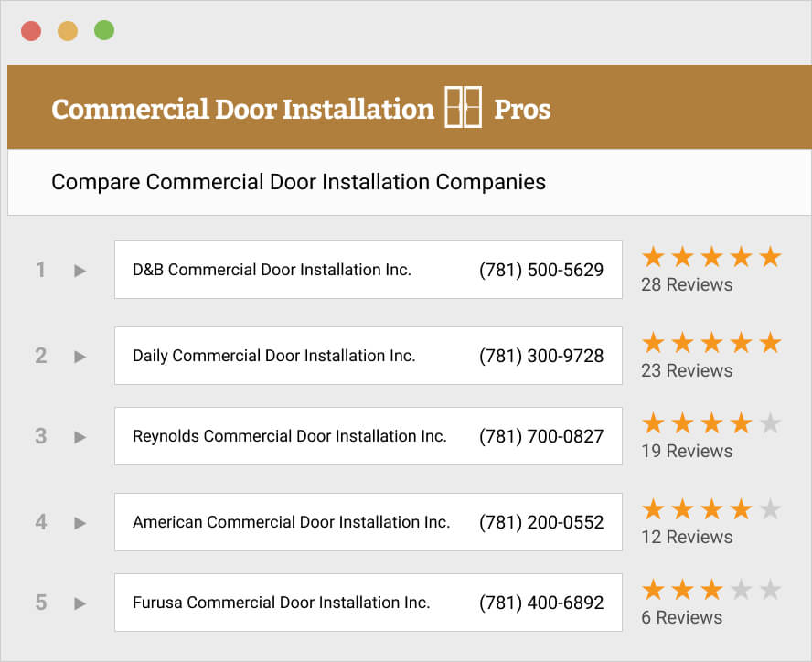812x662 pixels.
Task: Click the first orange star for Furusa
Action: click(x=651, y=590)
